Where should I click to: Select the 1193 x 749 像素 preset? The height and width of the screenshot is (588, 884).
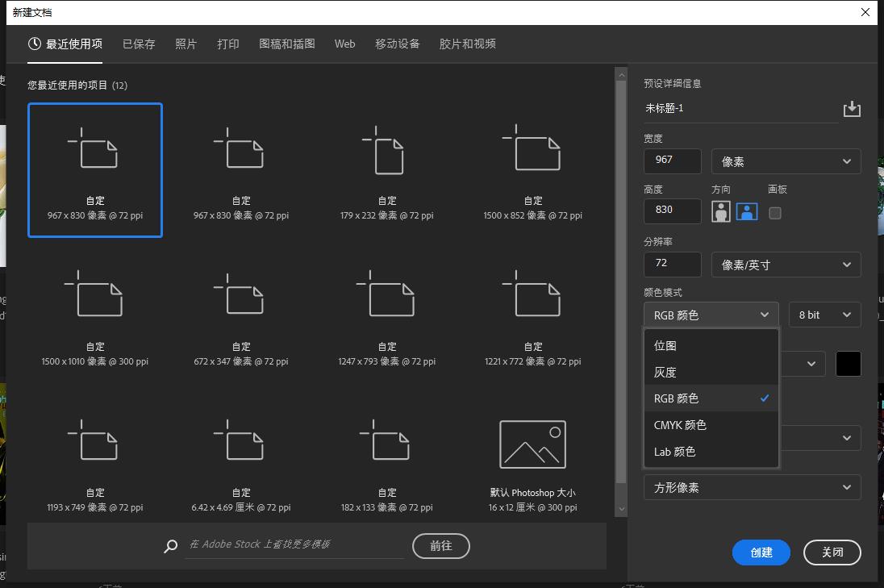click(x=94, y=462)
